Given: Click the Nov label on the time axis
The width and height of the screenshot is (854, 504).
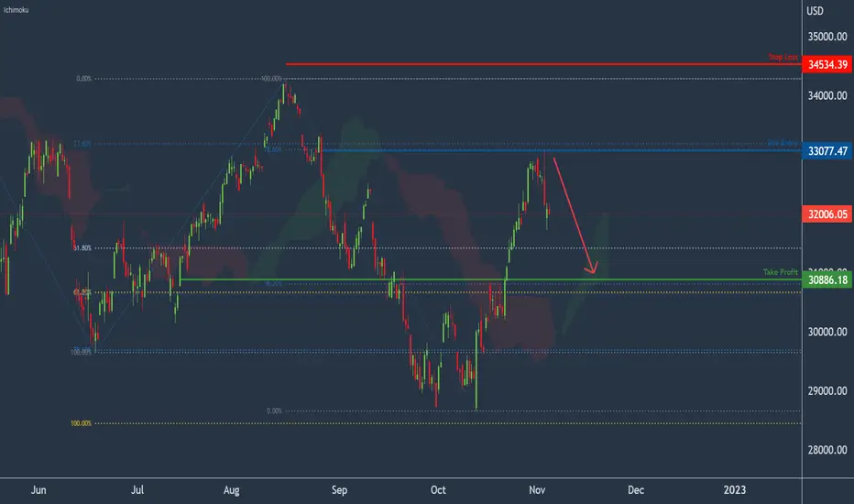Looking at the screenshot, I should [x=537, y=490].
